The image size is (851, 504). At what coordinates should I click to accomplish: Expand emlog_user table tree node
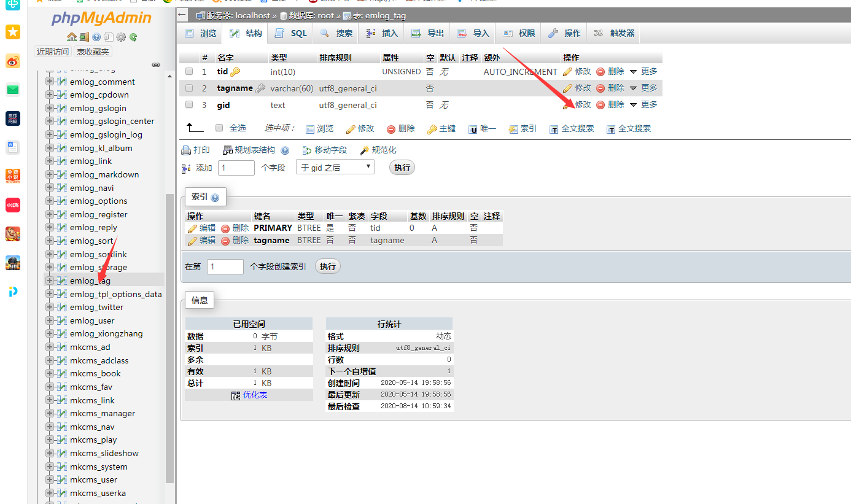[x=50, y=320]
